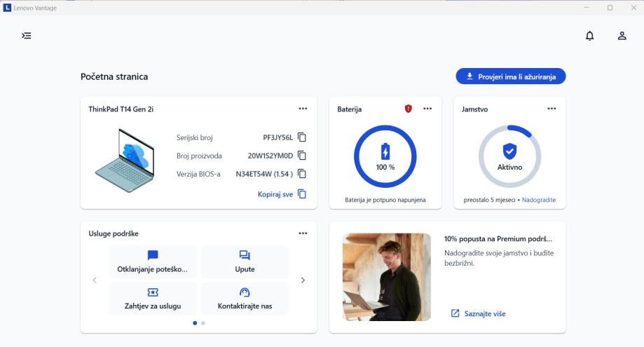This screenshot has height=347, width=644.
Task: Open Jamstvo card more options menu
Action: pos(551,109)
